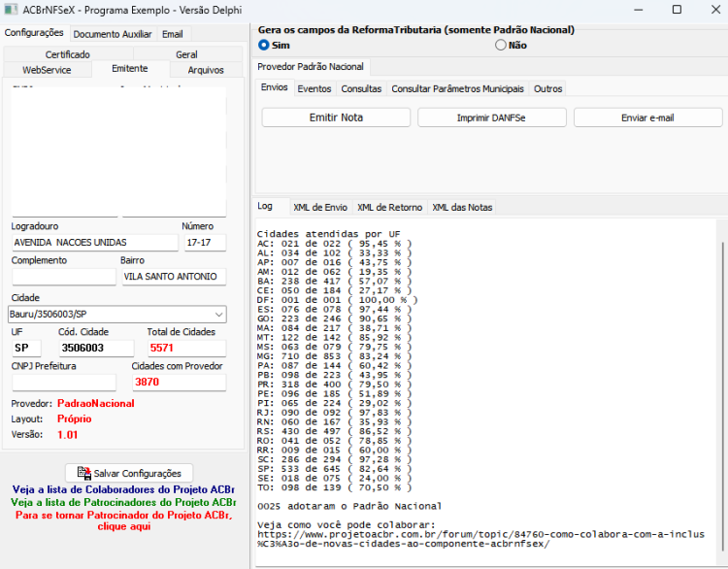The width and height of the screenshot is (728, 569).
Task: Click the Imprimir DANFSe button
Action: tap(492, 117)
